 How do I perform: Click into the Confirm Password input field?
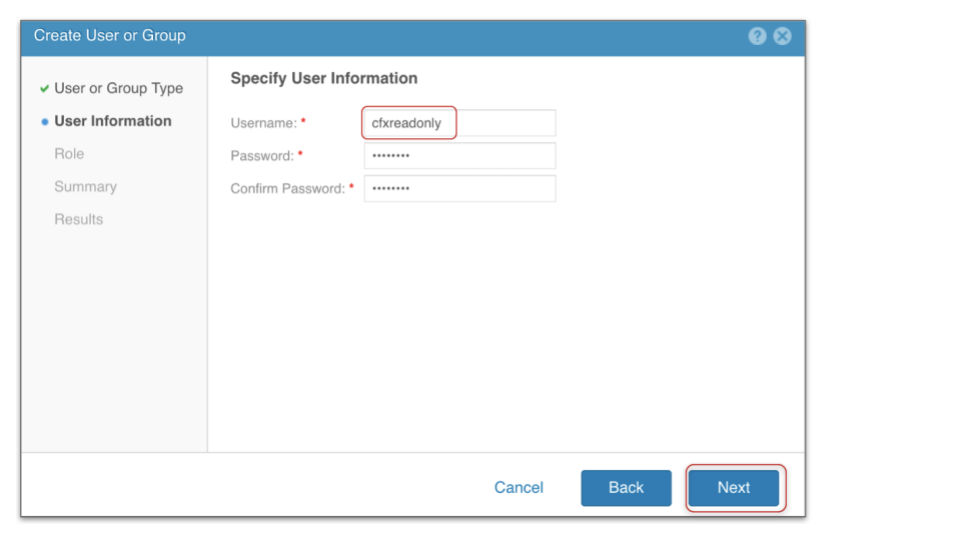coord(459,189)
